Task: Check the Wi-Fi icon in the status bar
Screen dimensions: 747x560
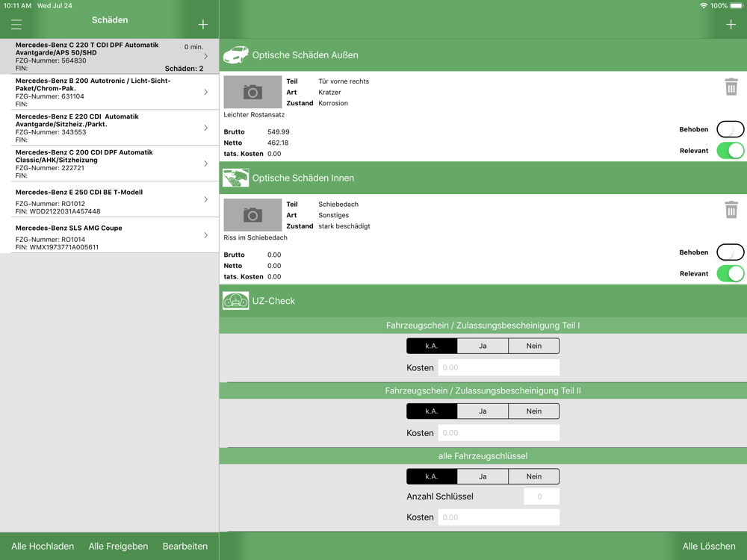Action: [704, 6]
